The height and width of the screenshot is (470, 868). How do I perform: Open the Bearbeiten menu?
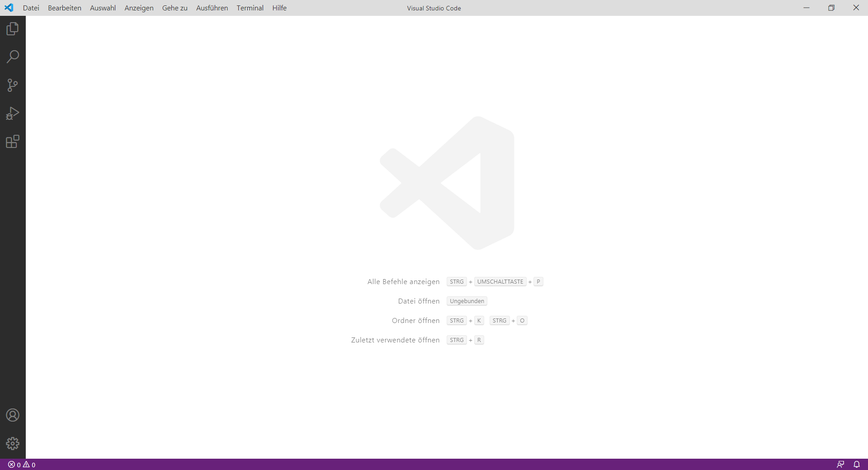click(x=64, y=8)
